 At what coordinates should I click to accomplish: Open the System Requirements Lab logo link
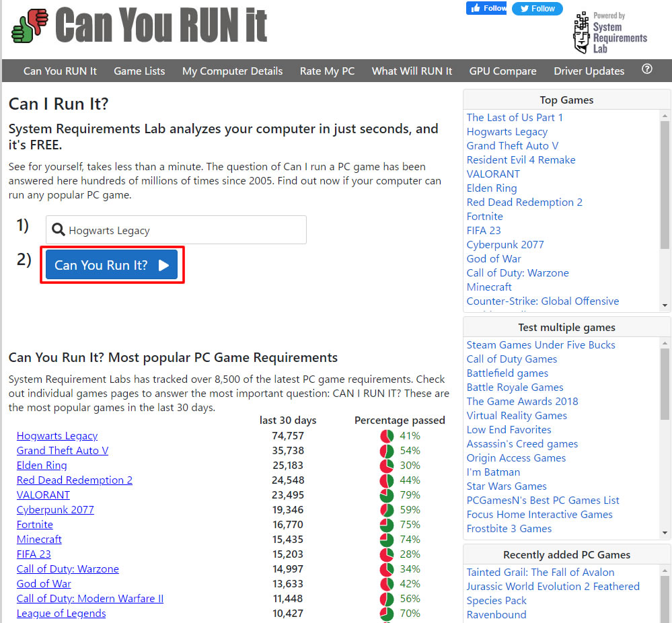(610, 32)
